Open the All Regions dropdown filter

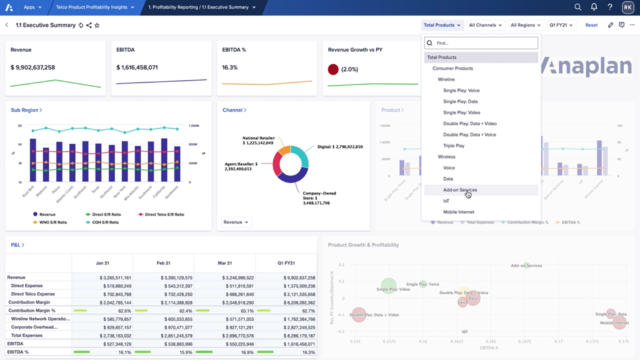(525, 25)
